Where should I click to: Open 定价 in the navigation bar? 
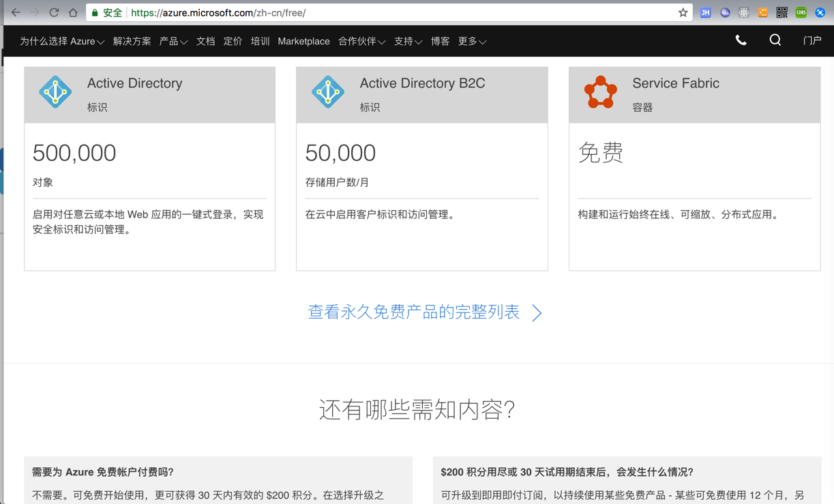coord(233,42)
